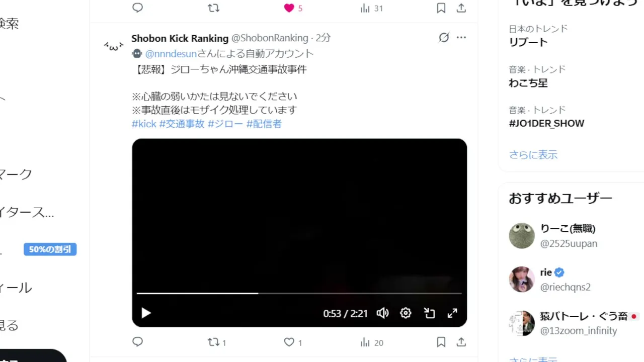This screenshot has height=362, width=644.
Task: Expand the video to fullscreen
Action: 452,313
